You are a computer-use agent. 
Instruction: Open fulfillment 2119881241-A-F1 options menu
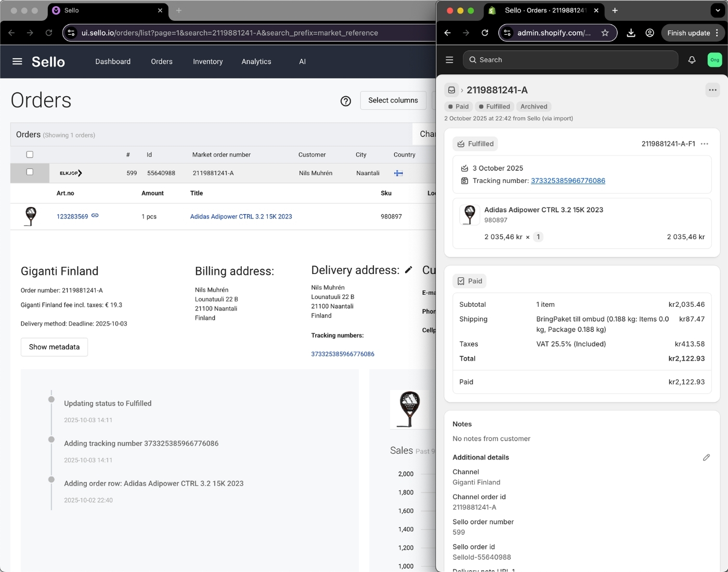click(705, 144)
